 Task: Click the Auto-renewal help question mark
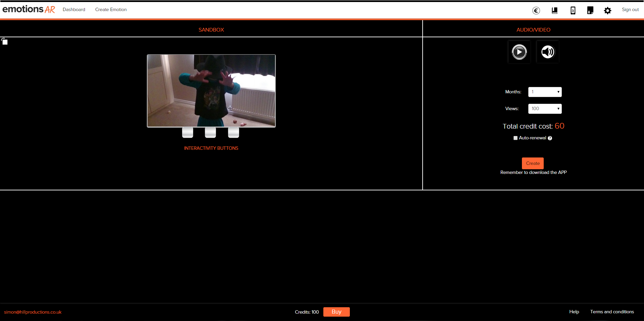[550, 138]
